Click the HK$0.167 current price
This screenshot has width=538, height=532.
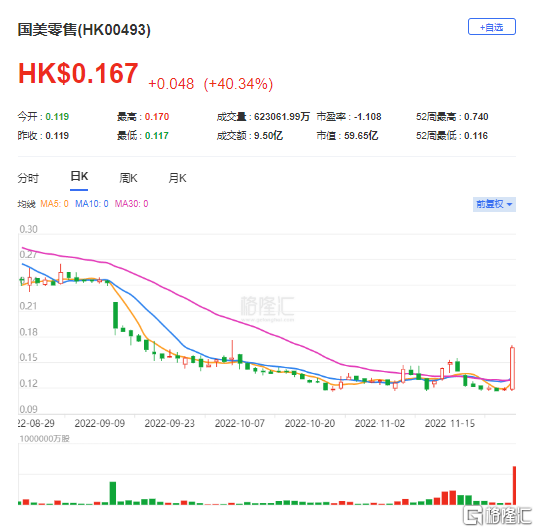pos(78,73)
